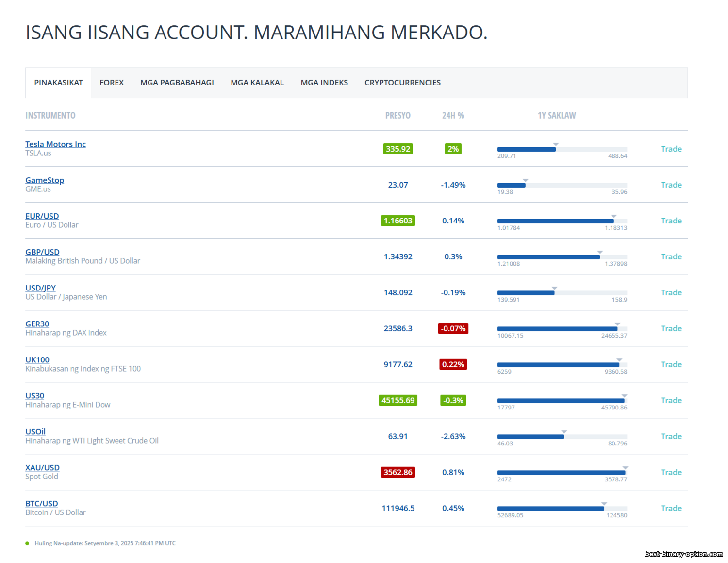728x563 pixels.
Task: Click the green last-update status dot
Action: 27,544
